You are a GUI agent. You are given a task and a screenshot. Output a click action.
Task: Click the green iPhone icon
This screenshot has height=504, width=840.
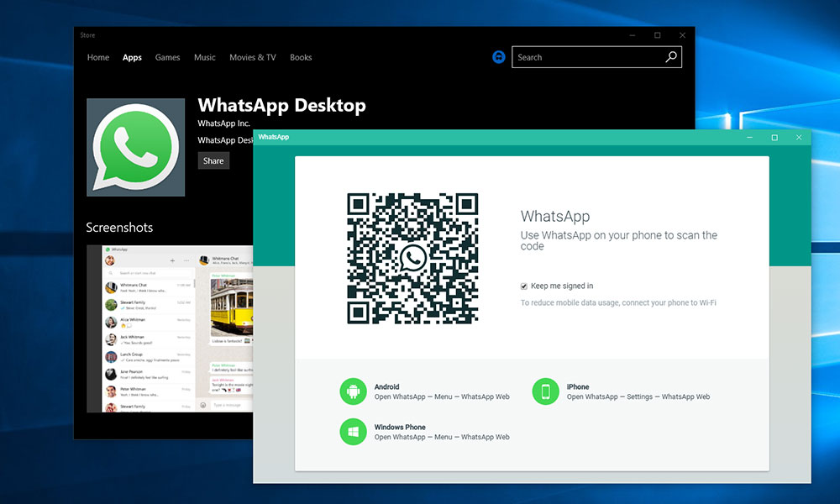coord(546,391)
